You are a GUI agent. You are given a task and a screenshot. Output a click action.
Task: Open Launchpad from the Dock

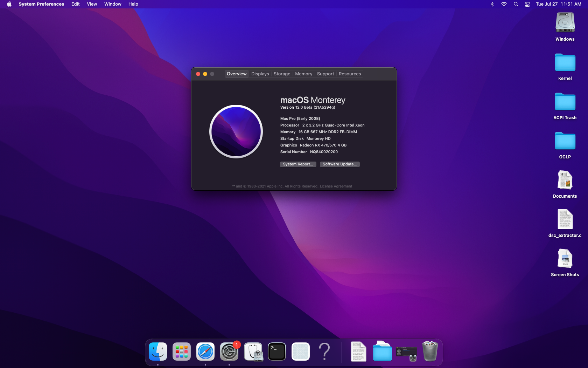[182, 352]
